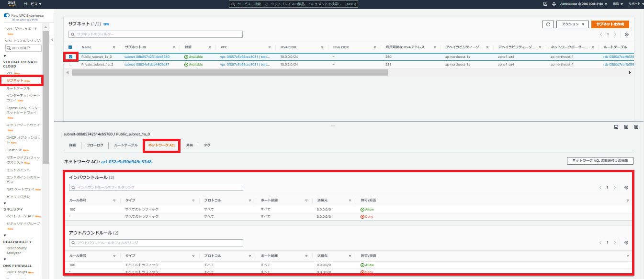Screen dimensions: 644x279
Task: Open the ルートテーブル tab in details
Action: click(x=125, y=145)
